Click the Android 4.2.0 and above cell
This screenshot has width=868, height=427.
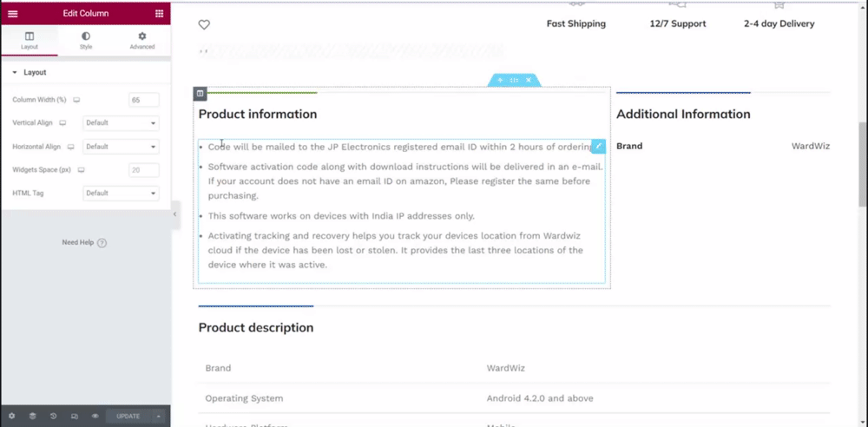[540, 398]
